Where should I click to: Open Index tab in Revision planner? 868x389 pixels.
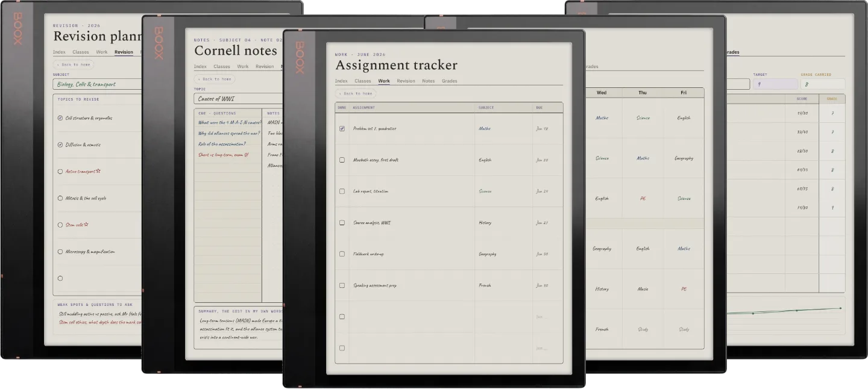pyautogui.click(x=59, y=52)
